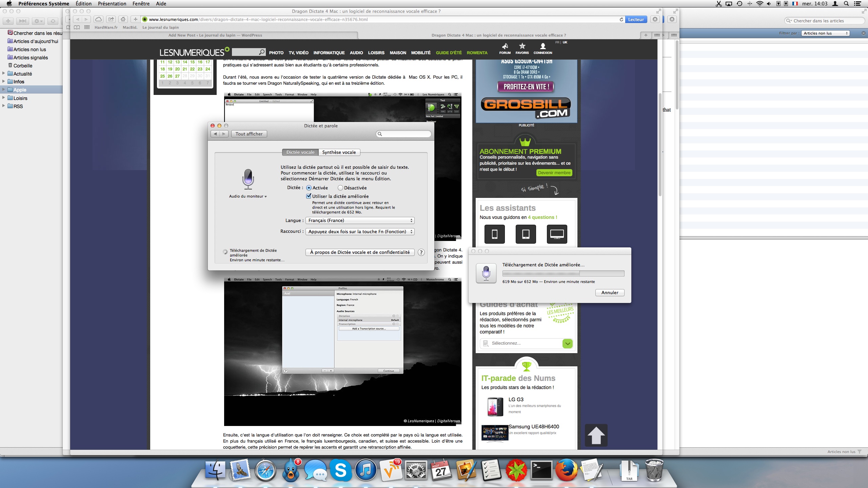Select Articles non lus in sidebar
868x488 pixels.
coord(29,49)
